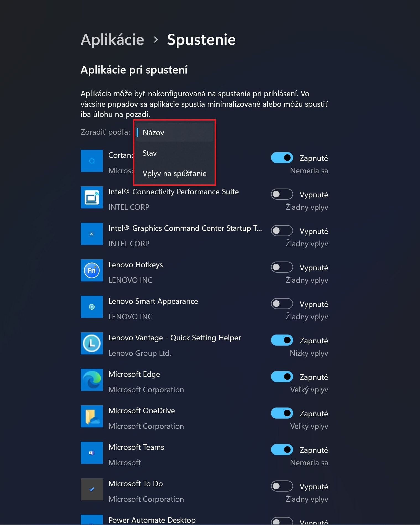This screenshot has width=420, height=525.
Task: Choose Stav in the sort menu
Action: click(x=174, y=153)
